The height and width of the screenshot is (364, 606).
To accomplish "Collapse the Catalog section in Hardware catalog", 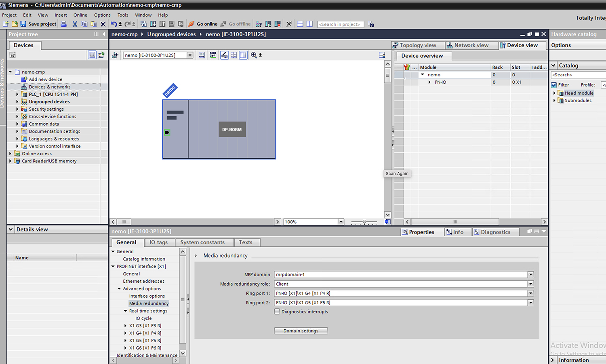I will [553, 65].
